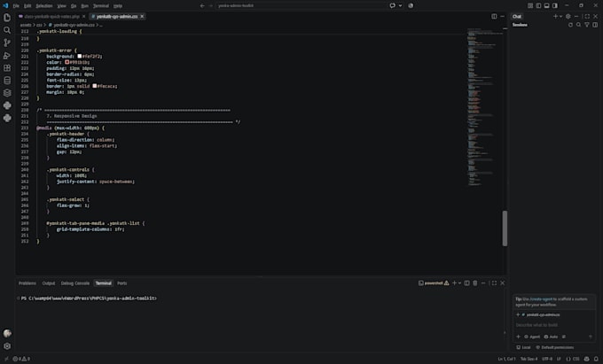Click the css folder in the breadcrumb

[39, 25]
